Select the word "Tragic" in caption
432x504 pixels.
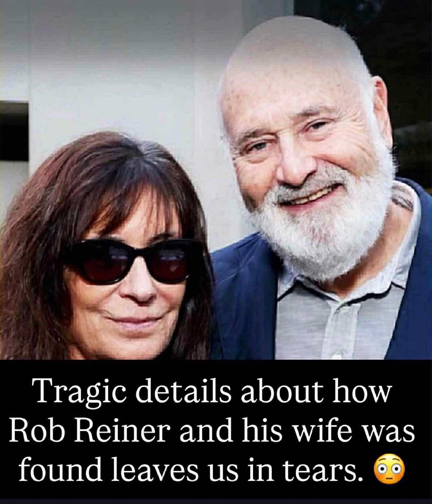(x=80, y=393)
